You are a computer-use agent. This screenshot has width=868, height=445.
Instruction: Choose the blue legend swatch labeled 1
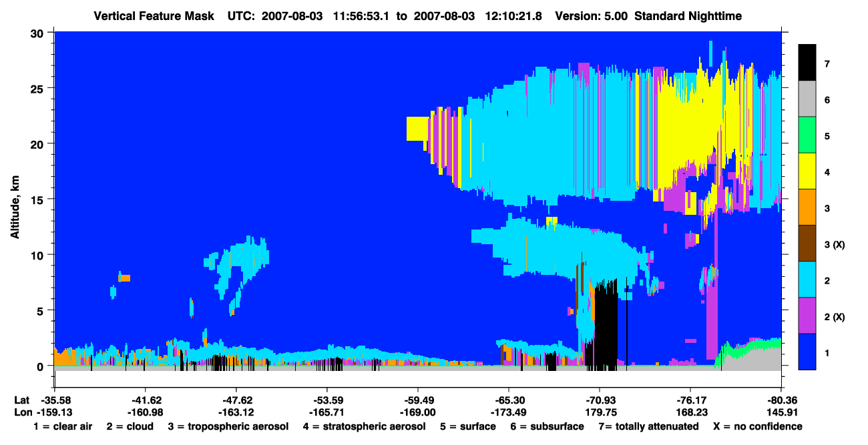(807, 352)
